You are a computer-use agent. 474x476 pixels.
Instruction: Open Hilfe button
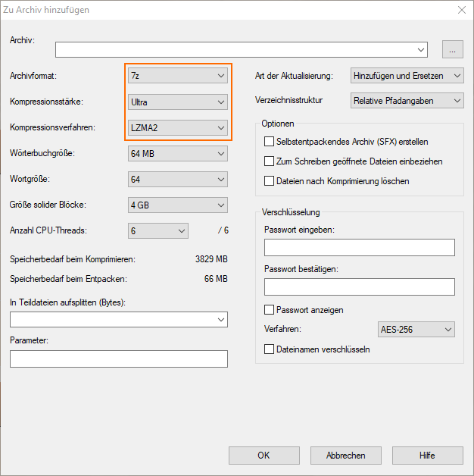tap(428, 456)
